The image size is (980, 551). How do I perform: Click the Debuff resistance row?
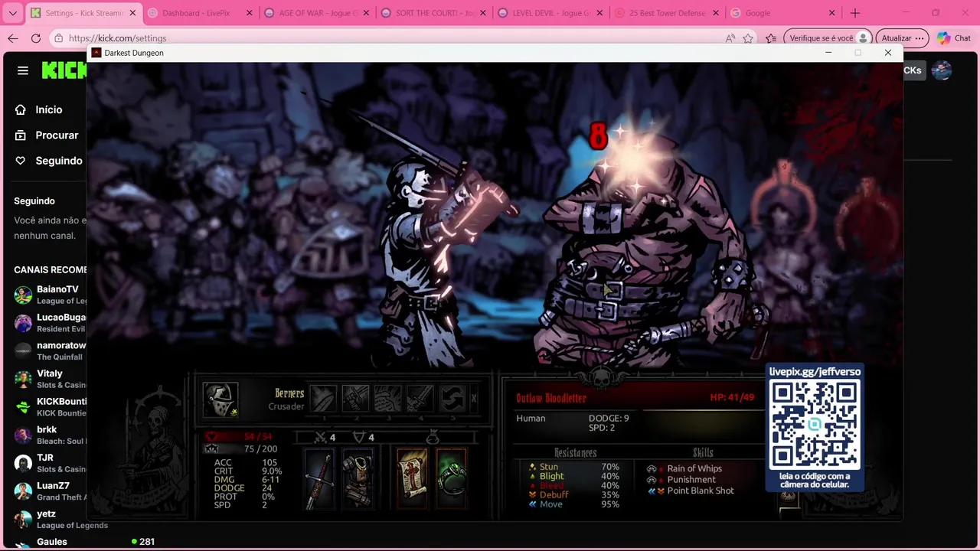click(x=574, y=495)
